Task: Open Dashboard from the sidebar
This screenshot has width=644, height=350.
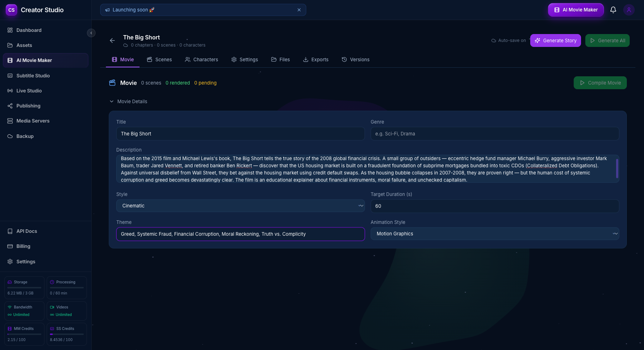Action: (x=45, y=30)
